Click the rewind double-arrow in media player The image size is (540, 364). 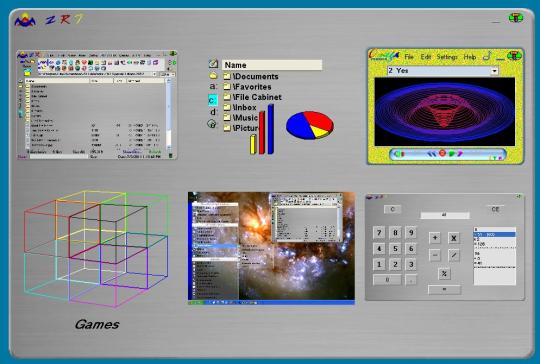pos(431,154)
